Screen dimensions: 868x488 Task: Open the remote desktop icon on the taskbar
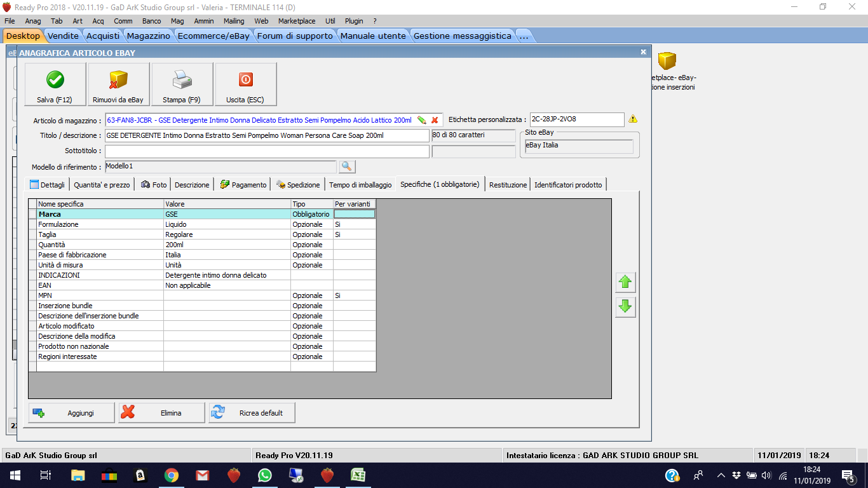(x=295, y=475)
